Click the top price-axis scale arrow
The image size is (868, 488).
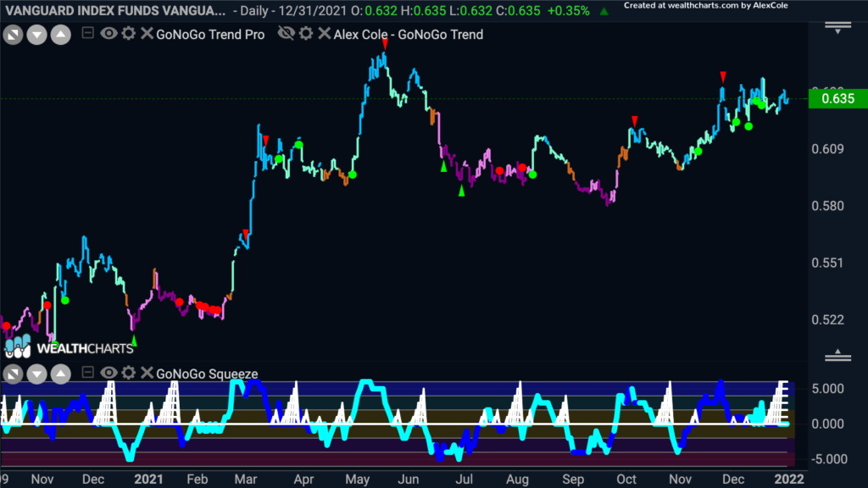[838, 28]
